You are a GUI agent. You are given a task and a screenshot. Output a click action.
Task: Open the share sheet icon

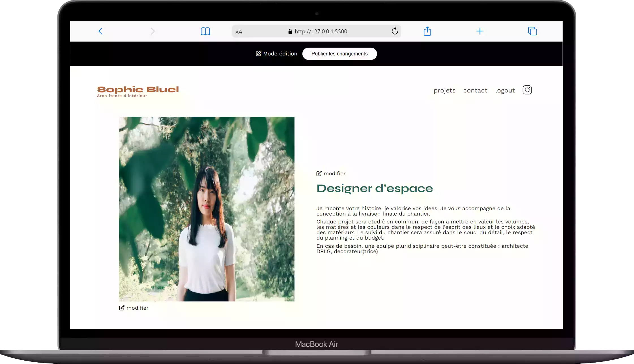pyautogui.click(x=427, y=31)
